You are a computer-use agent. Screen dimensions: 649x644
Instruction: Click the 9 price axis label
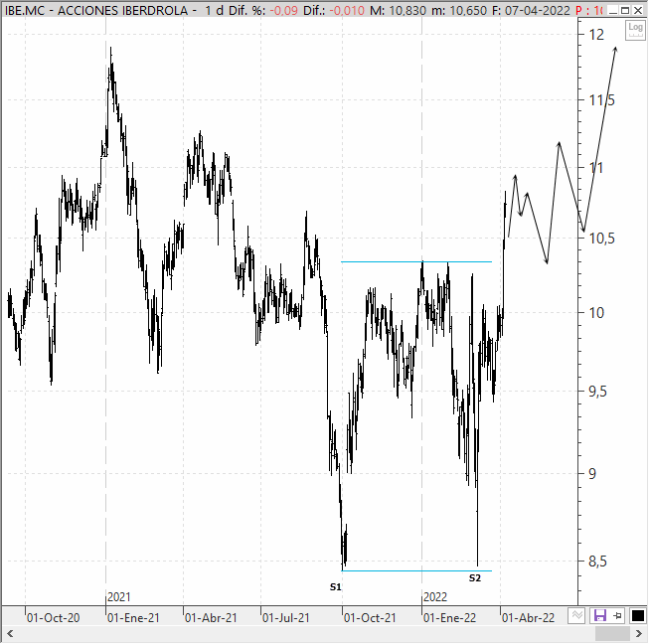(x=592, y=473)
